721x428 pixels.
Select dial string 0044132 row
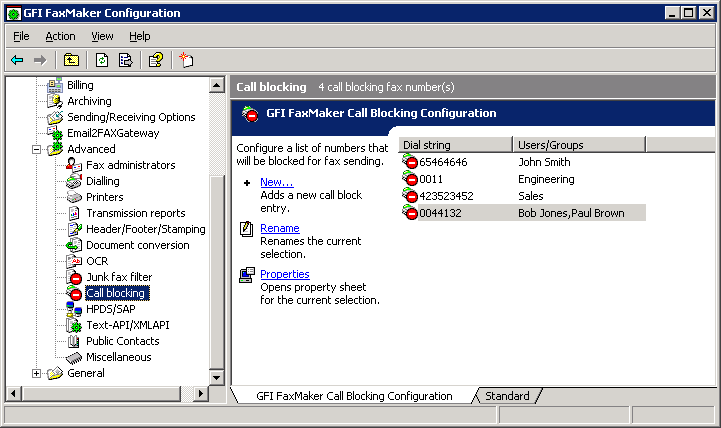(x=524, y=213)
